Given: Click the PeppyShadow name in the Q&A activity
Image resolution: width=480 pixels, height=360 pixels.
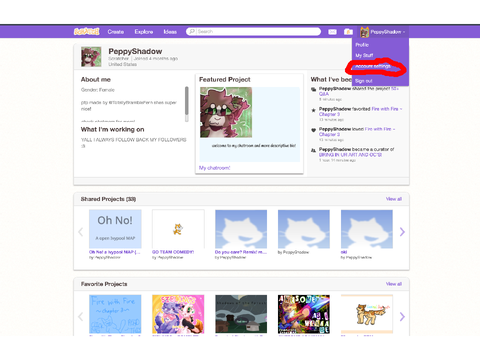Looking at the screenshot, I should point(335,89).
